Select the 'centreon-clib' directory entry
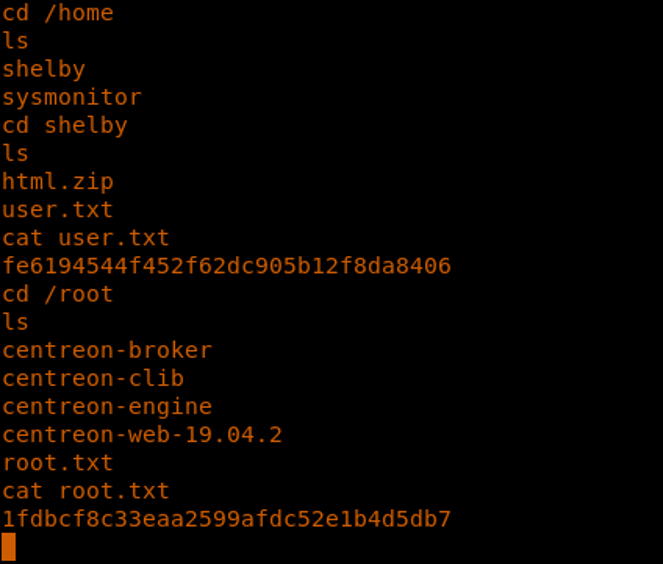 click(92, 378)
